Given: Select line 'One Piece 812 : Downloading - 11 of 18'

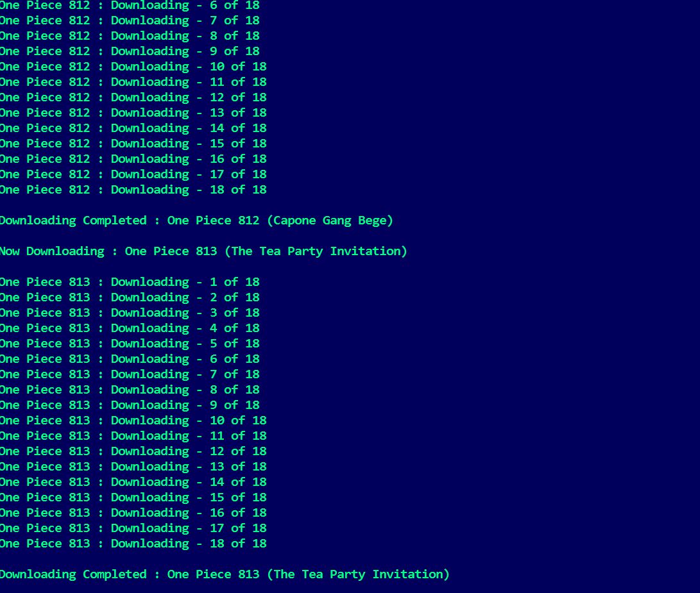Looking at the screenshot, I should click(133, 82).
